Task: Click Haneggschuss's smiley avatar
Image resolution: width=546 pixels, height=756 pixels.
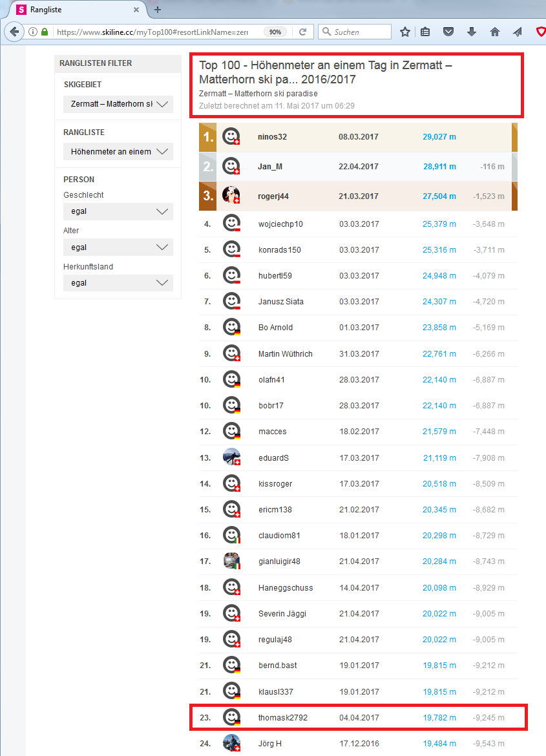Action: point(231,587)
